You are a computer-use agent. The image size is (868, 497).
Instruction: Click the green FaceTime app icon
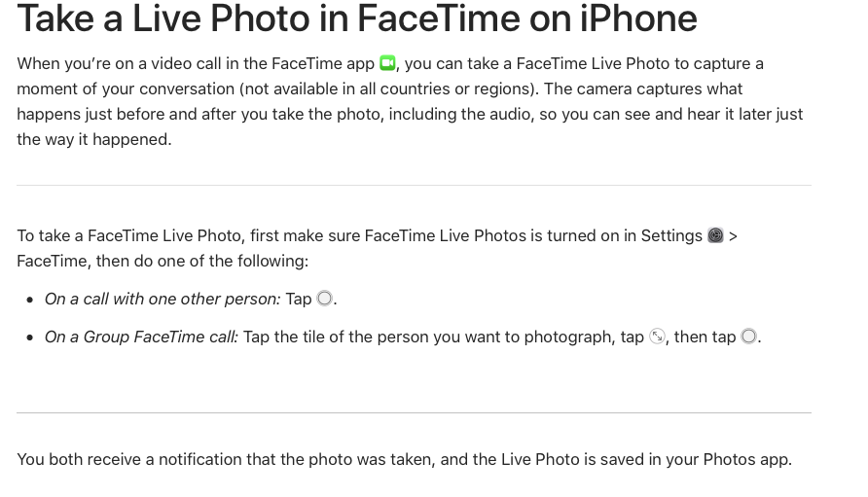[387, 63]
